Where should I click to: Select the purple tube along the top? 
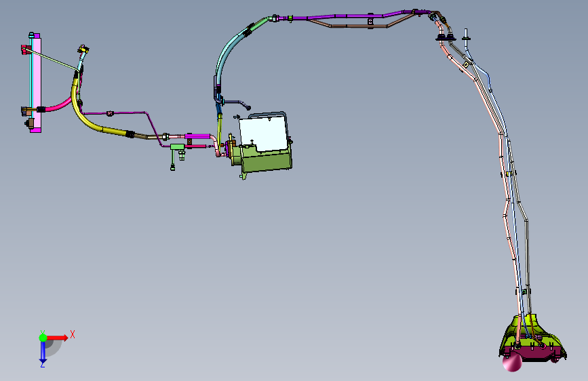tap(345, 16)
